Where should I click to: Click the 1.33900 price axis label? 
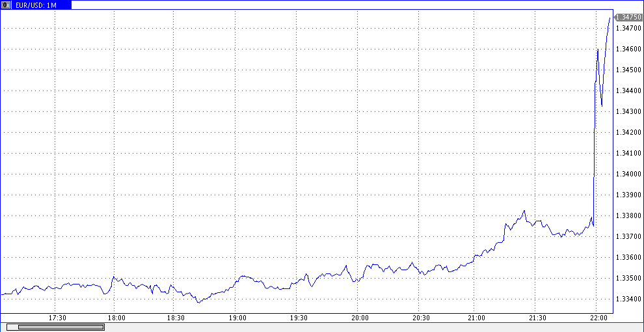[629, 195]
